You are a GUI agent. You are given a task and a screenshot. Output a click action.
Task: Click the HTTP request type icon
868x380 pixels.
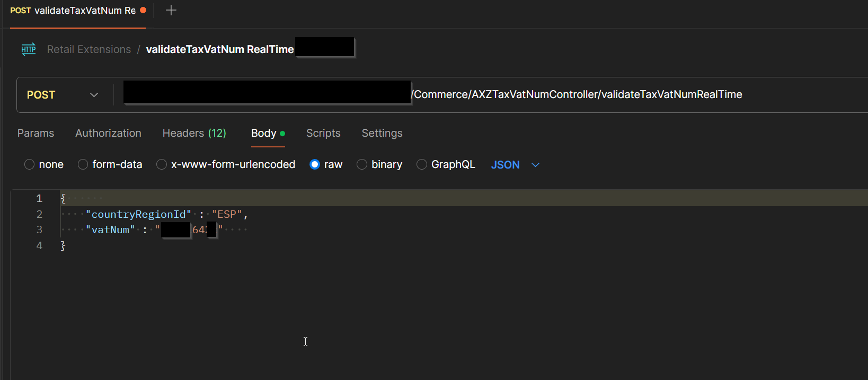28,49
